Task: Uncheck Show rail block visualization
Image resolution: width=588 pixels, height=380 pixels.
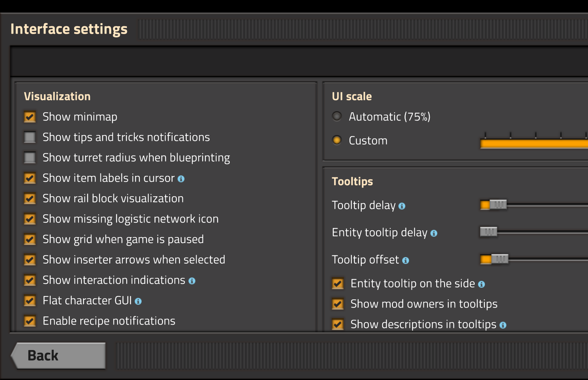Action: click(x=30, y=198)
